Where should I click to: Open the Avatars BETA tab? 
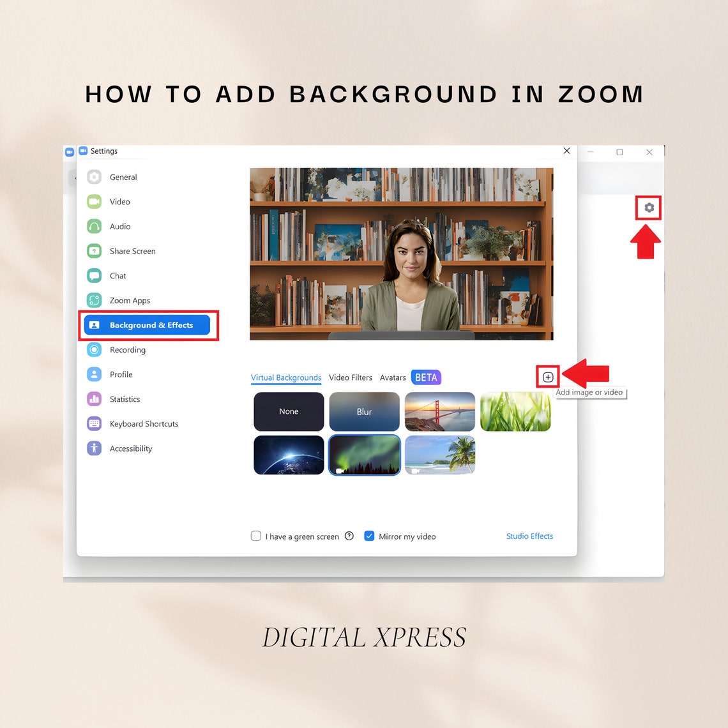tap(393, 377)
